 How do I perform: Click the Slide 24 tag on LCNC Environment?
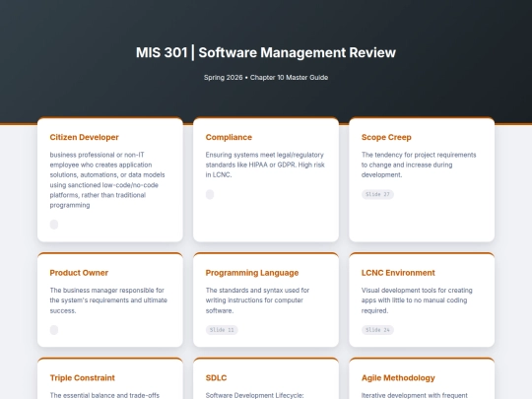[377, 330]
